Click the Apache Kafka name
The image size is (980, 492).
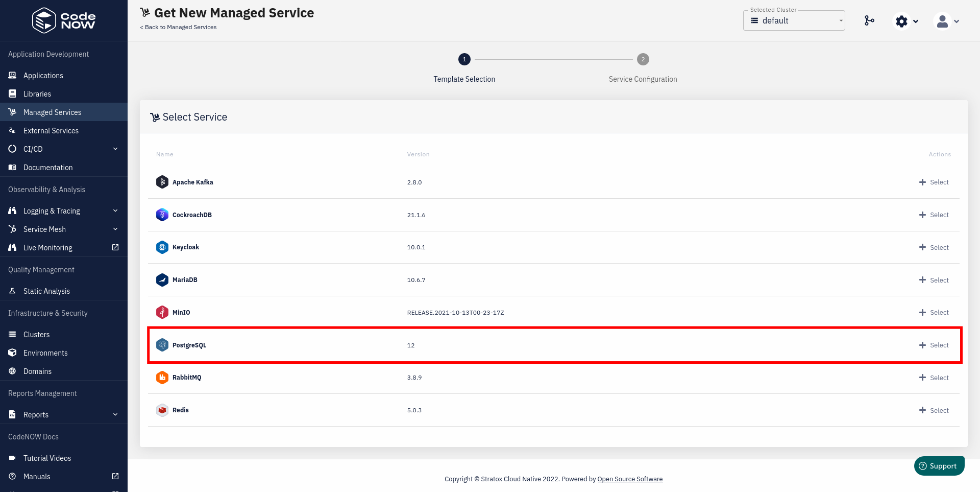(193, 182)
